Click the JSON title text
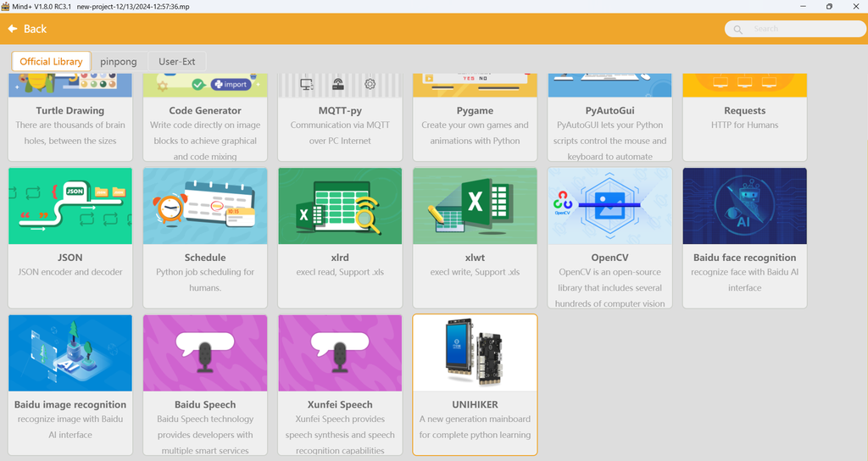 [x=70, y=258]
